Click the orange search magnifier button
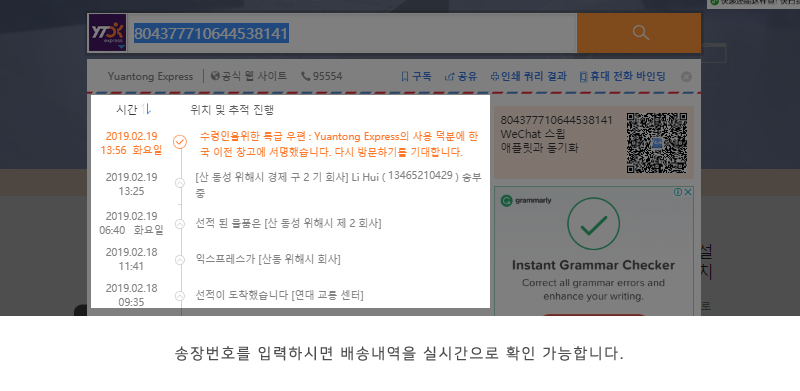Screen dimensions: 800x391 (x=639, y=33)
